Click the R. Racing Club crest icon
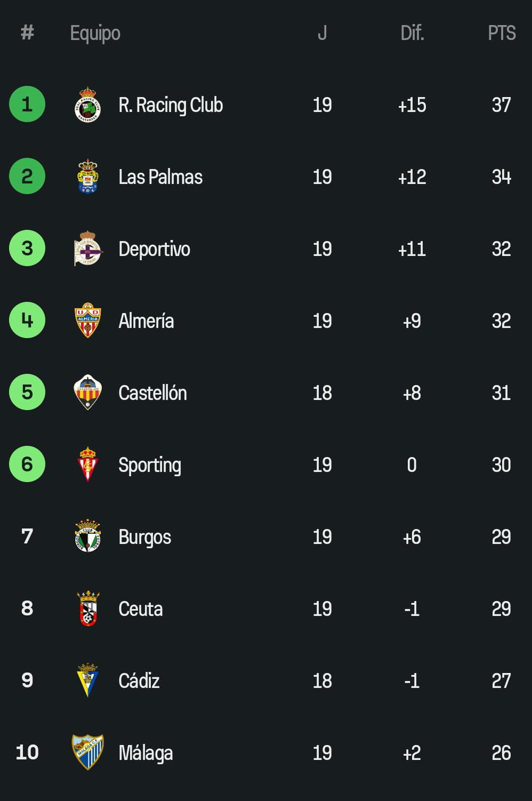The width and height of the screenshot is (532, 801). 87,105
